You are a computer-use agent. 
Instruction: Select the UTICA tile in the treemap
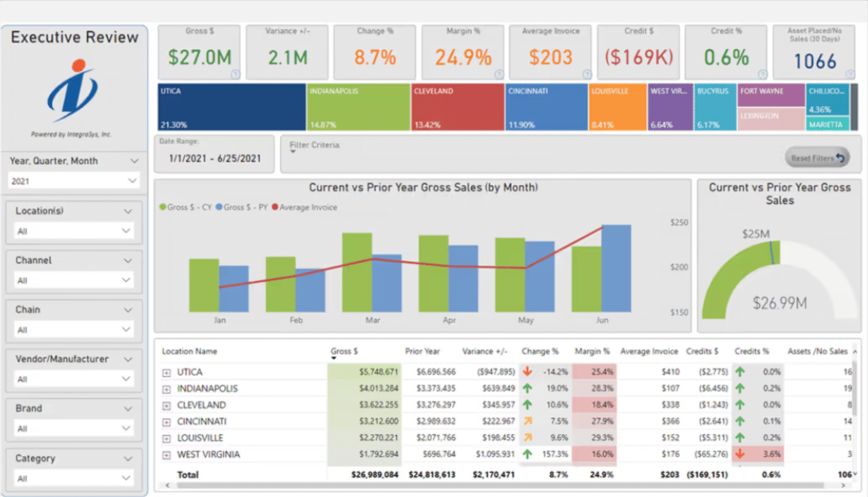pyautogui.click(x=231, y=107)
